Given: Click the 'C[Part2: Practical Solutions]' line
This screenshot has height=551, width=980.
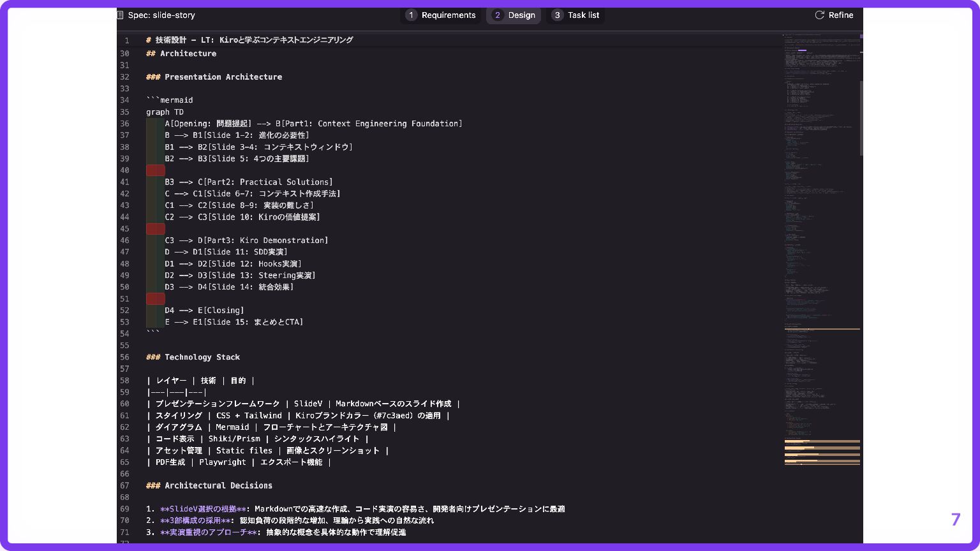Looking at the screenshot, I should coord(249,182).
